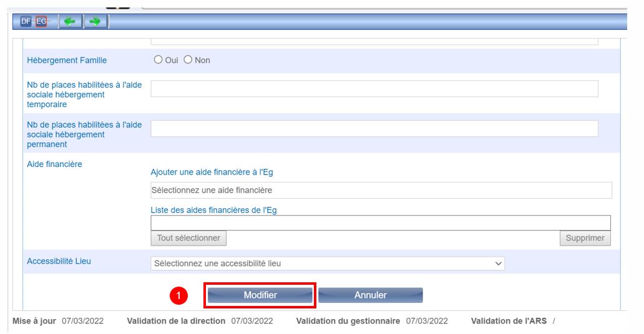This screenshot has width=644, height=334.
Task: Click the Hébergement Famille label
Action: [x=67, y=60]
